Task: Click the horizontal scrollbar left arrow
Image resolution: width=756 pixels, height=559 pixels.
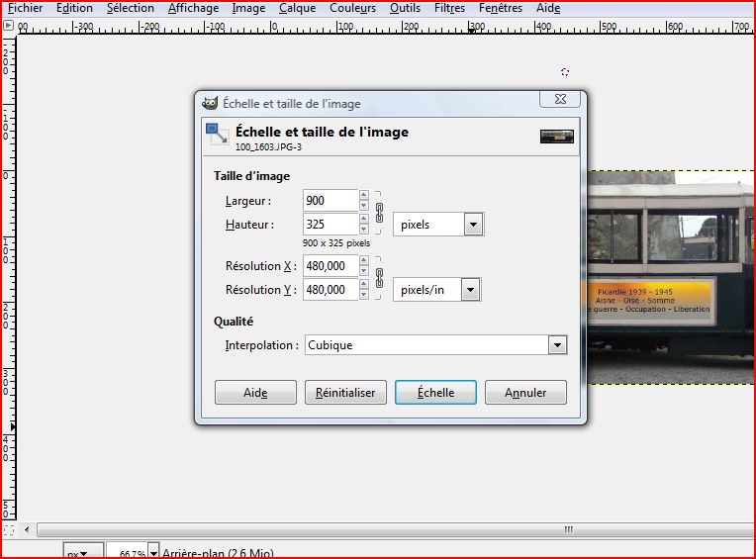Action: (27, 529)
